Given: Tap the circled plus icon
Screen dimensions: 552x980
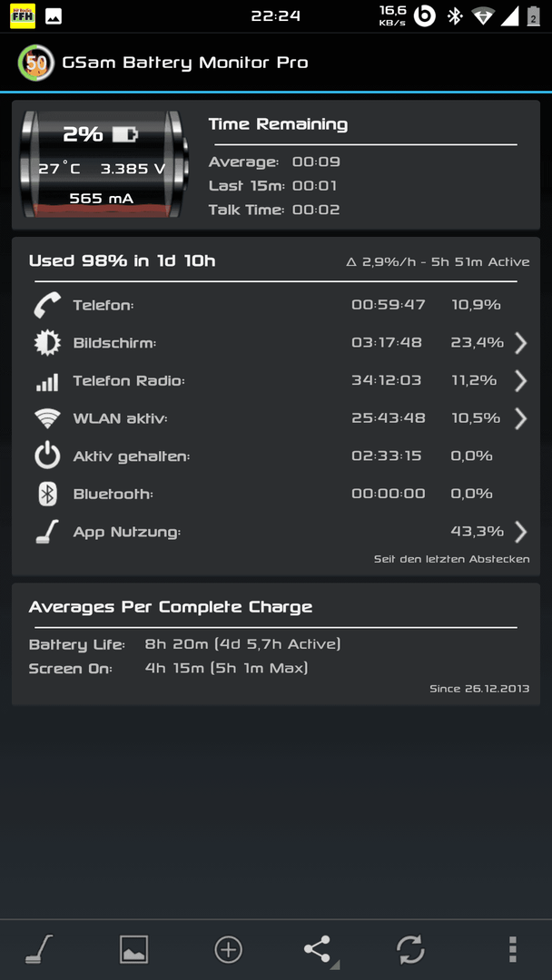Looking at the screenshot, I should pos(228,950).
